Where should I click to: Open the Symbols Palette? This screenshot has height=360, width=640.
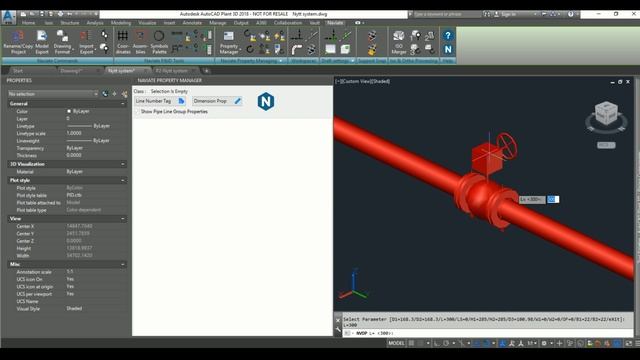159,42
